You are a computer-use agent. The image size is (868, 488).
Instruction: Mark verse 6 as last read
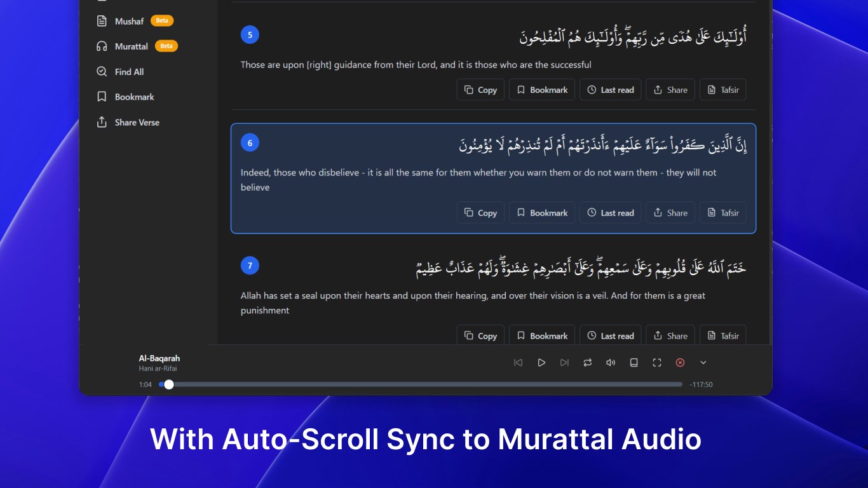click(611, 213)
